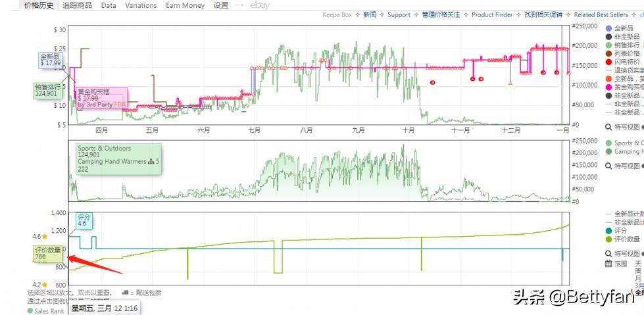Image resolution: width=644 pixels, height=315 pixels.
Task: Click the Support link
Action: 399,14
